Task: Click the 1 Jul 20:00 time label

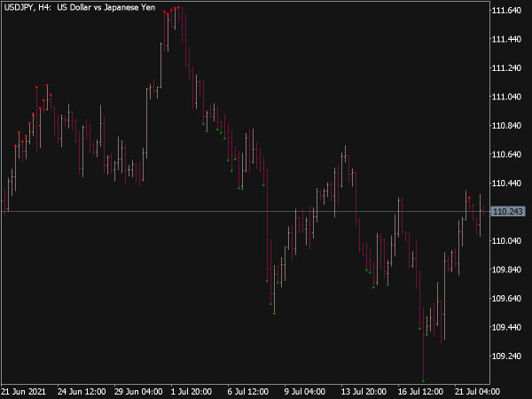Action: (x=192, y=392)
